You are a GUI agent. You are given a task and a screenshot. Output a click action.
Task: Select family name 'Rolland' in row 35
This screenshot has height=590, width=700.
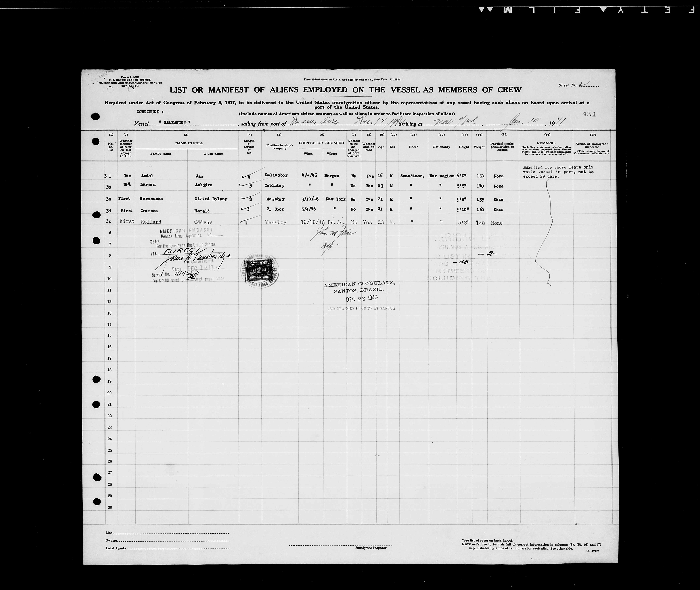[151, 222]
